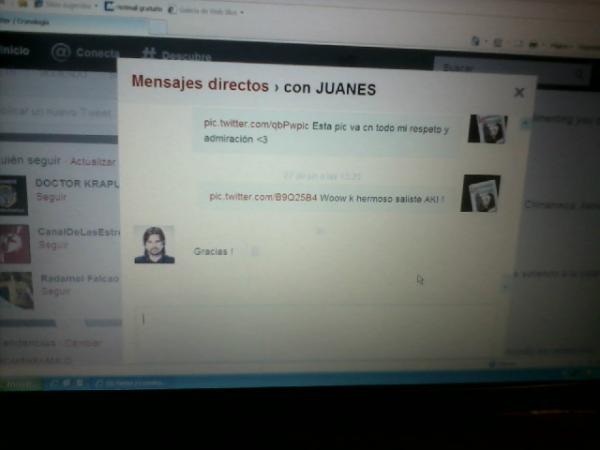Open the DOCTOR KRAPULA account name
The width and height of the screenshot is (600, 450).
click(77, 184)
